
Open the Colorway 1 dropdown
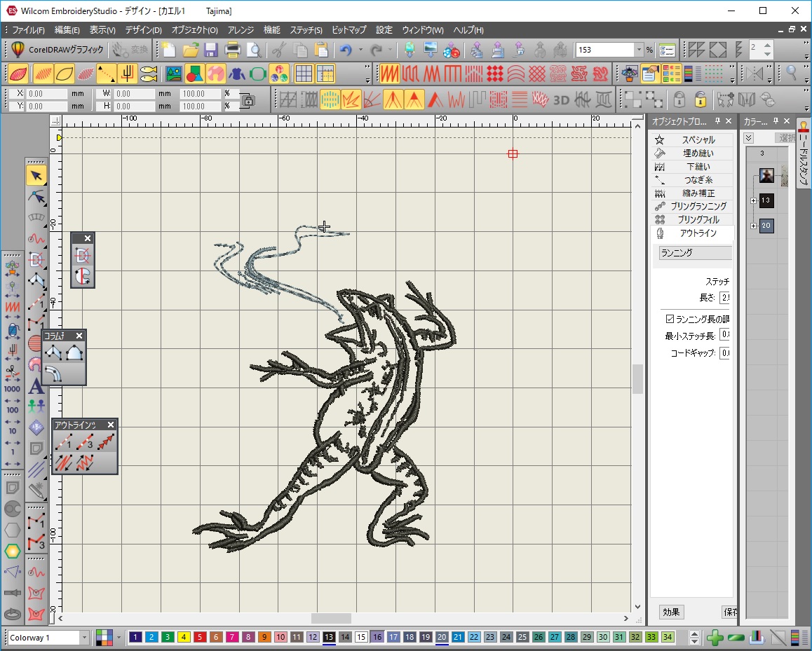pyautogui.click(x=84, y=638)
